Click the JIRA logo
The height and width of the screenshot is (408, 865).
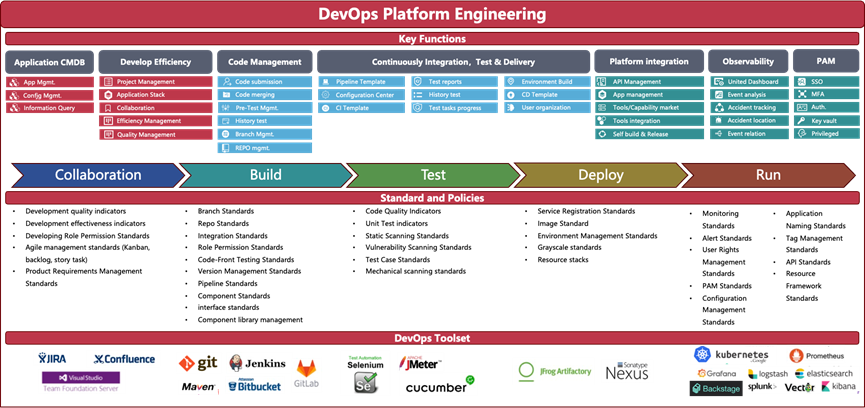[x=53, y=357]
